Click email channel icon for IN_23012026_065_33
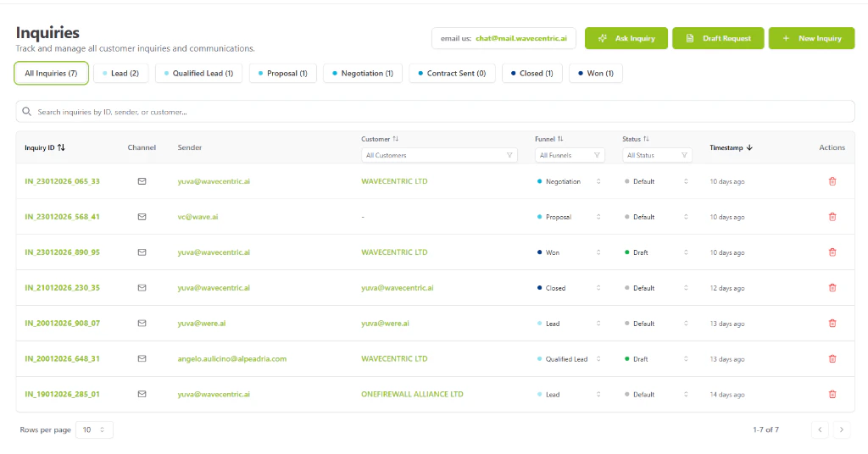868x454 pixels. click(x=142, y=181)
